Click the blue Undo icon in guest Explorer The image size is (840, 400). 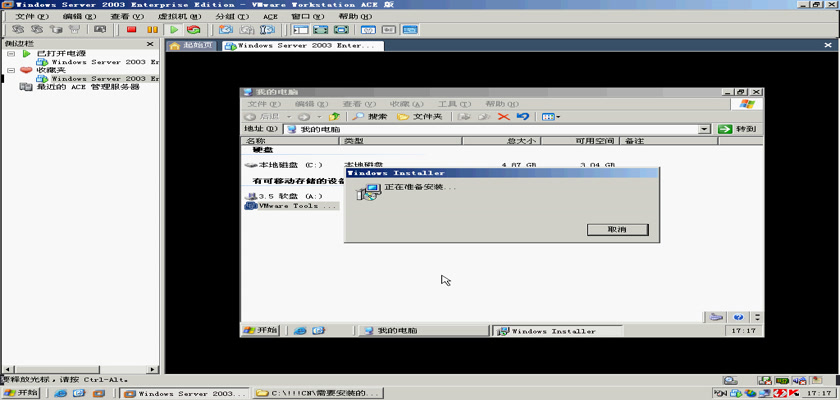pos(523,116)
